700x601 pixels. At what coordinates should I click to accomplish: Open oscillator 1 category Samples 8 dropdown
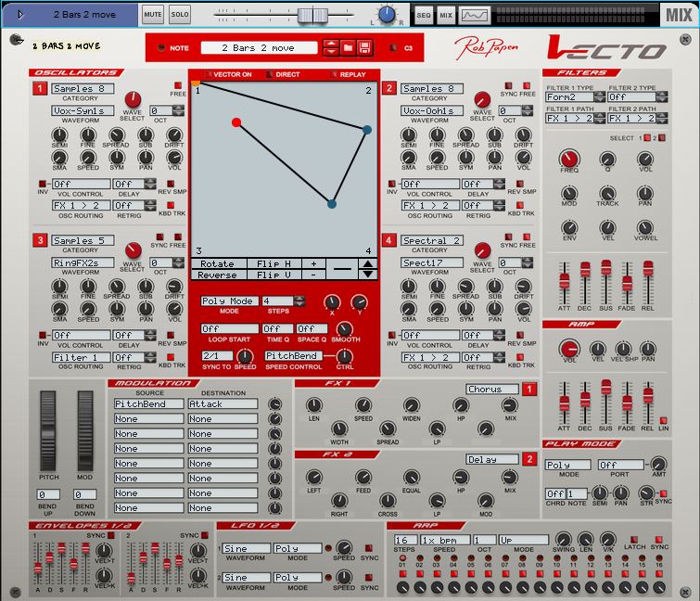pos(83,88)
